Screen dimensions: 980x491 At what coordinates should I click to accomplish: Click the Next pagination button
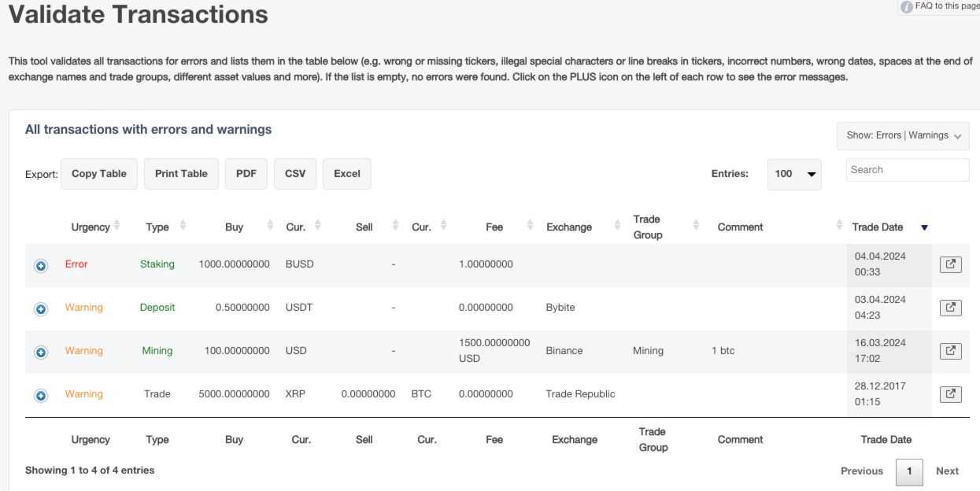tap(947, 471)
